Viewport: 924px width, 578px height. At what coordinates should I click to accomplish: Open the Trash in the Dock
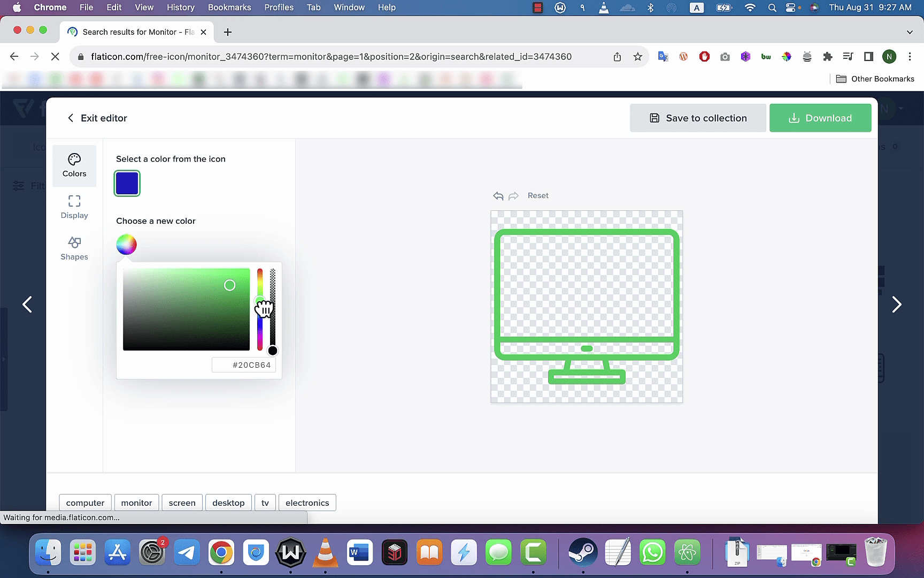pyautogui.click(x=876, y=552)
